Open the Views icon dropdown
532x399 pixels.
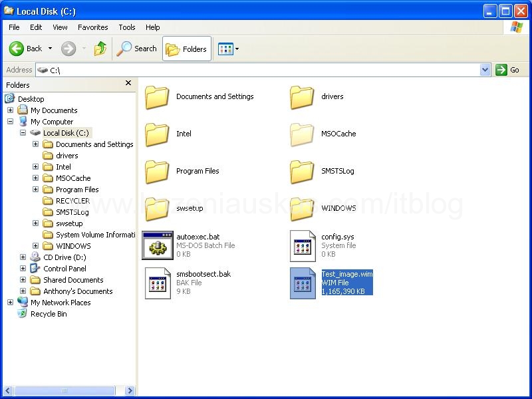228,49
